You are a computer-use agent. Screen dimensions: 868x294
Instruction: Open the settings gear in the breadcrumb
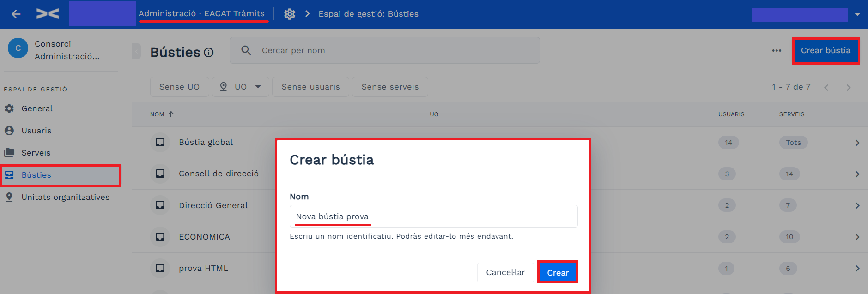click(290, 14)
